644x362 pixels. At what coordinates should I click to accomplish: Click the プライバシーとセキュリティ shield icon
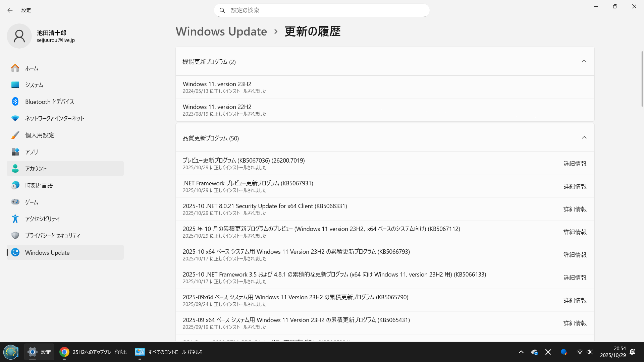(15, 236)
